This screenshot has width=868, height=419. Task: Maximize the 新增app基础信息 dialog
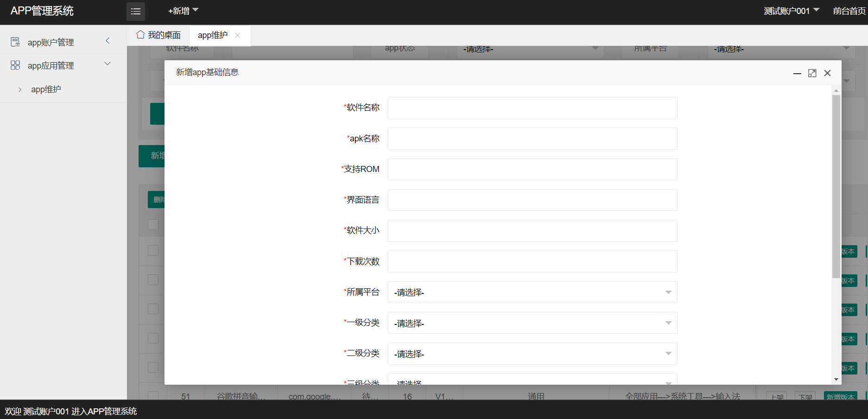(x=812, y=73)
